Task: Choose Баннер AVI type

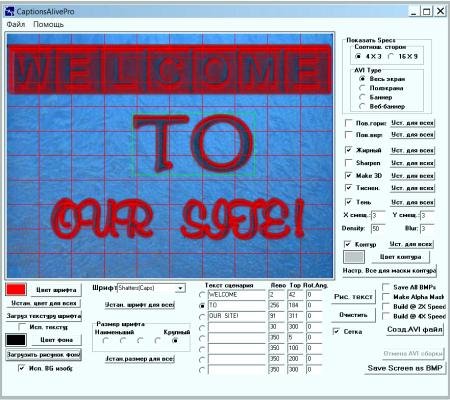Action: point(362,97)
